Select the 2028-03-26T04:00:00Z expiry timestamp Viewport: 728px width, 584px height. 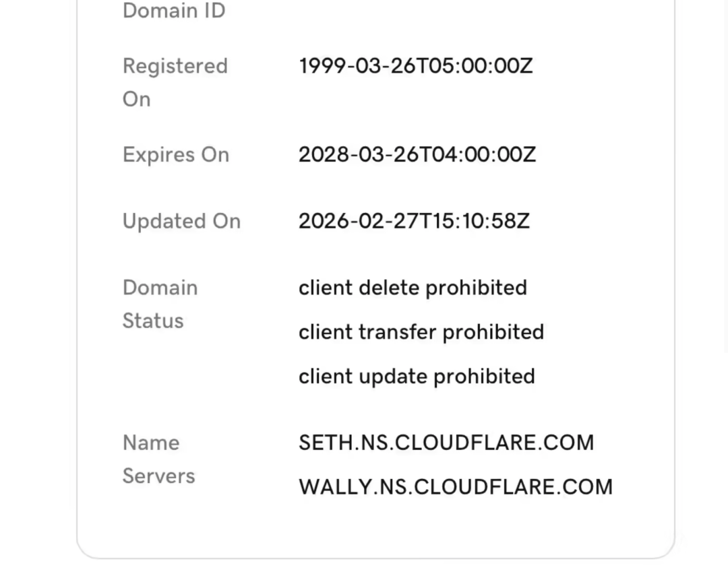point(417,155)
